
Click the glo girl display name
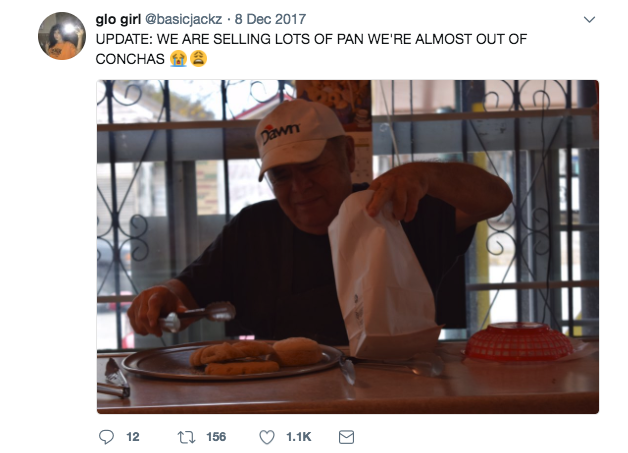(118, 19)
